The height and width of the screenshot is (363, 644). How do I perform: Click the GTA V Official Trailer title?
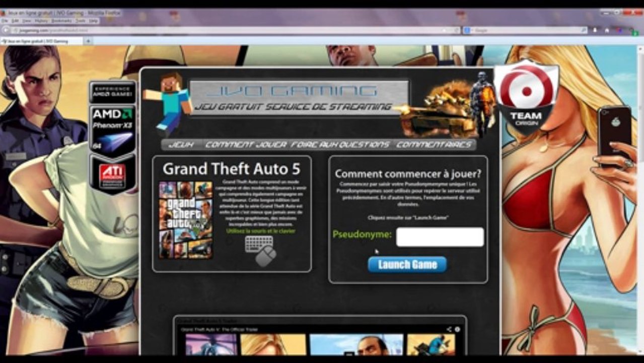219,329
